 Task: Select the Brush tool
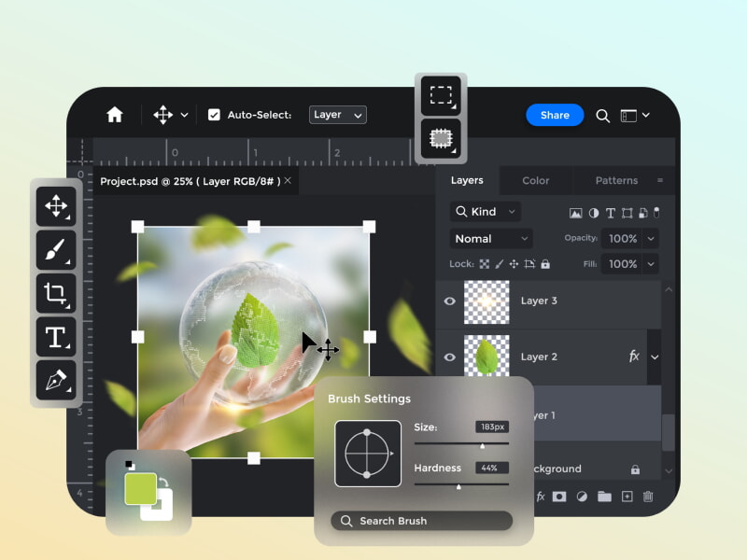tap(56, 249)
